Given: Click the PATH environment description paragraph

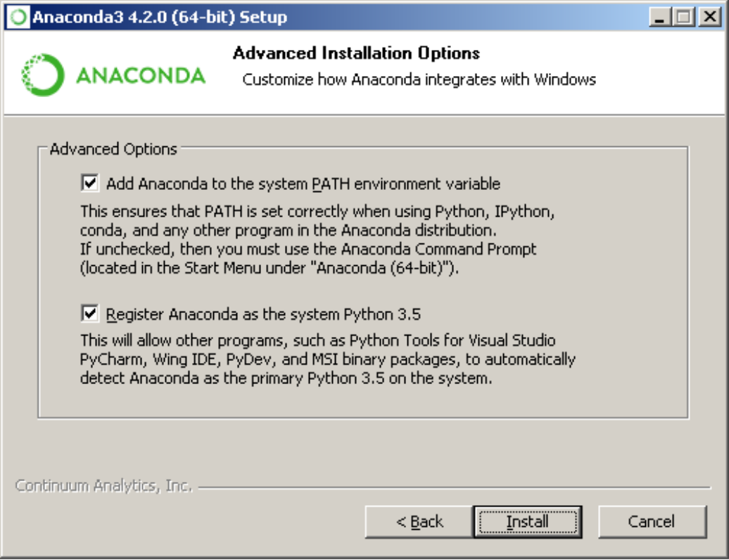Looking at the screenshot, I should pos(310,239).
